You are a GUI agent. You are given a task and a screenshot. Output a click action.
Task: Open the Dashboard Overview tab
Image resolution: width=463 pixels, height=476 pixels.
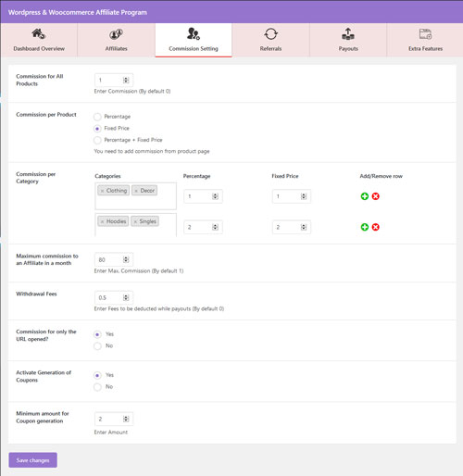click(39, 40)
